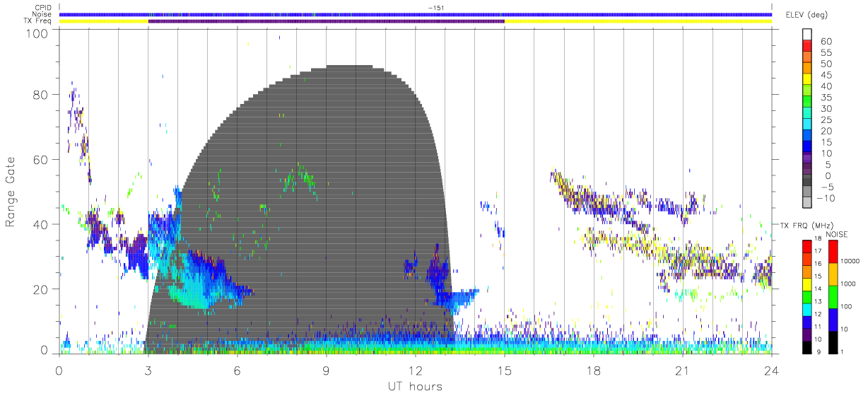Pick cyan segment of the TX FRQ bar
The image size is (868, 401).
807,310
